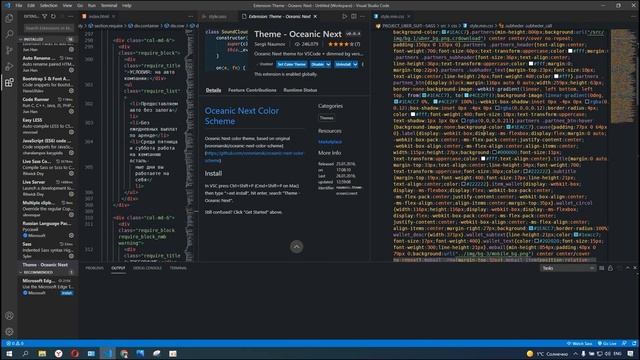Open the oceanic-next-color-scheme GitHub link
This screenshot has width=640, height=360.
pyautogui.click(x=254, y=157)
